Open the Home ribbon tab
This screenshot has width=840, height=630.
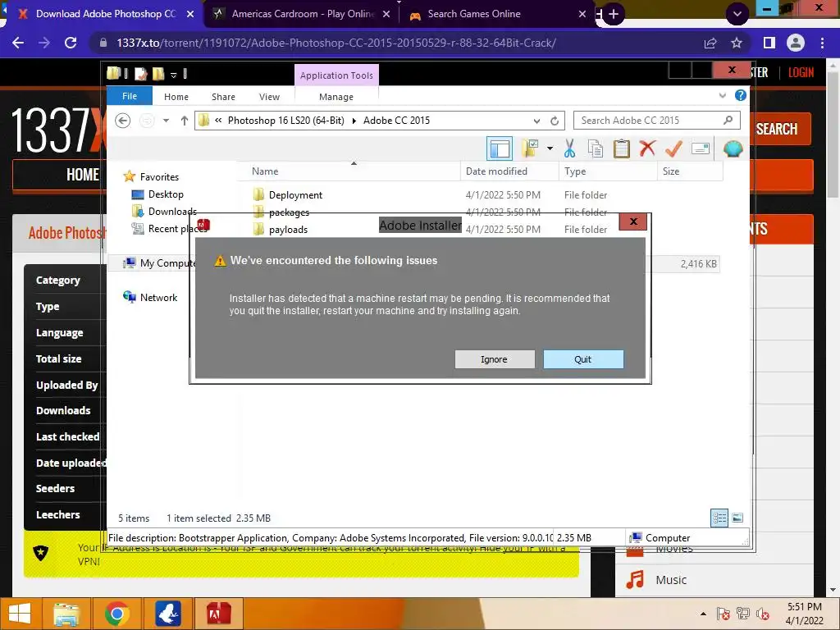coord(176,97)
